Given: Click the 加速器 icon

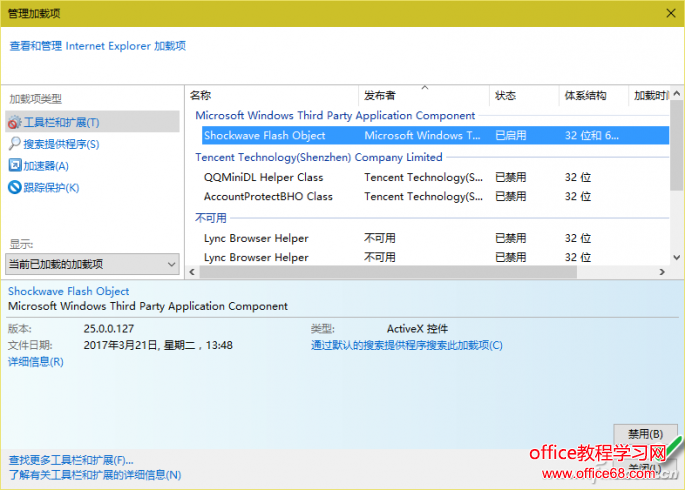Looking at the screenshot, I should pos(14,166).
